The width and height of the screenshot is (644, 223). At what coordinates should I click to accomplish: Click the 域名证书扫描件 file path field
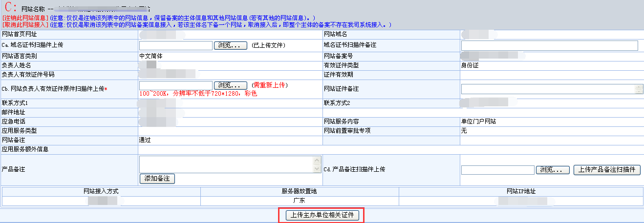pos(175,45)
